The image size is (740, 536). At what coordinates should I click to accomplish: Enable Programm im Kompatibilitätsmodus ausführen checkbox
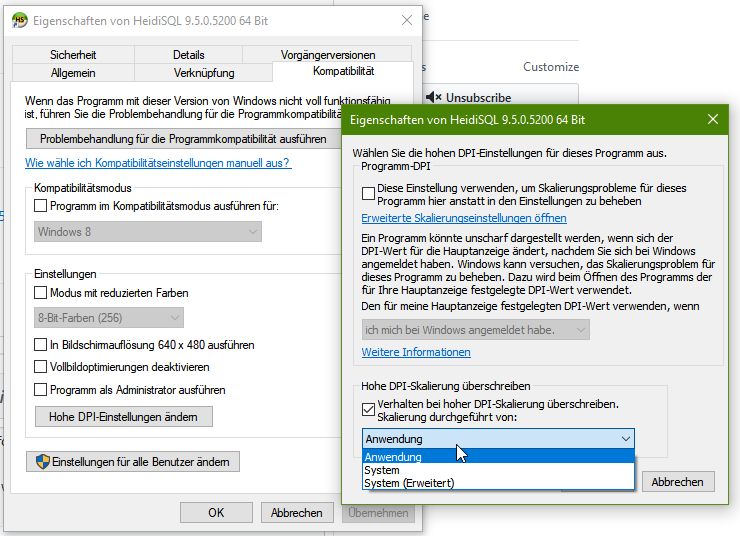[x=41, y=206]
